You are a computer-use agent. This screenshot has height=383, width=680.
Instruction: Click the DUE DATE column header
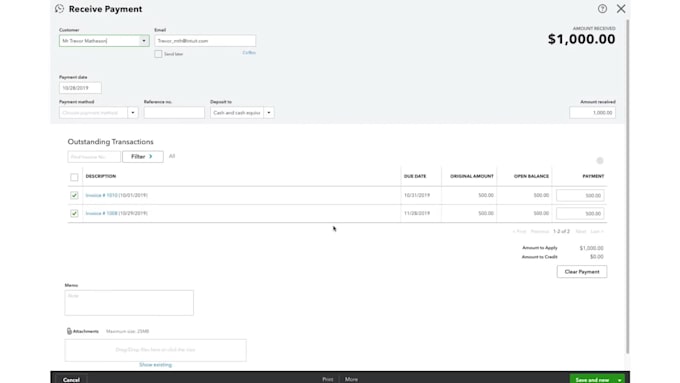[415, 176]
